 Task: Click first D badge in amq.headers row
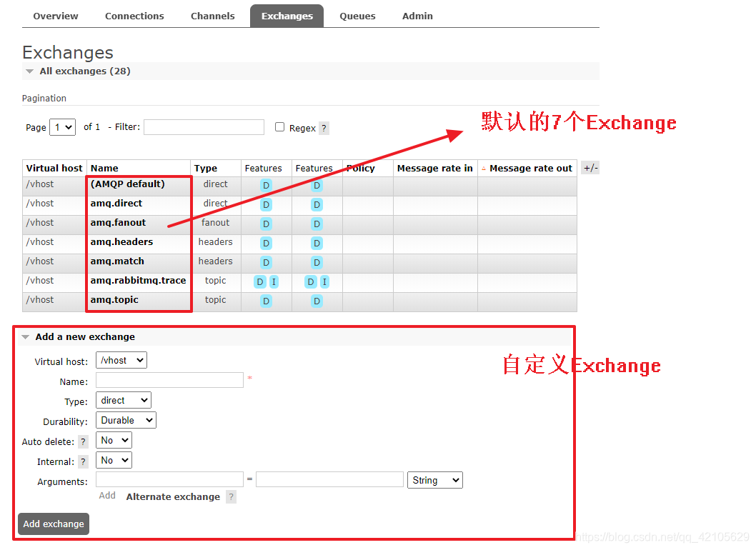pyautogui.click(x=266, y=244)
